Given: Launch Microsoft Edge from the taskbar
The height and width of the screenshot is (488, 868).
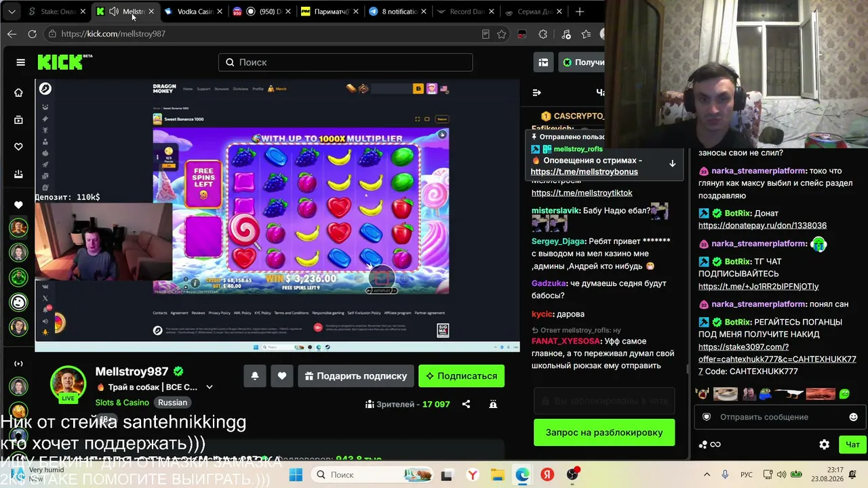Looking at the screenshot, I should [x=522, y=474].
